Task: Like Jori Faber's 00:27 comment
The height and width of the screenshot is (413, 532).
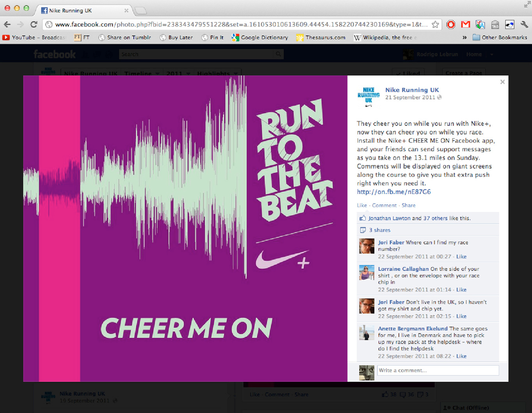Action: click(461, 256)
